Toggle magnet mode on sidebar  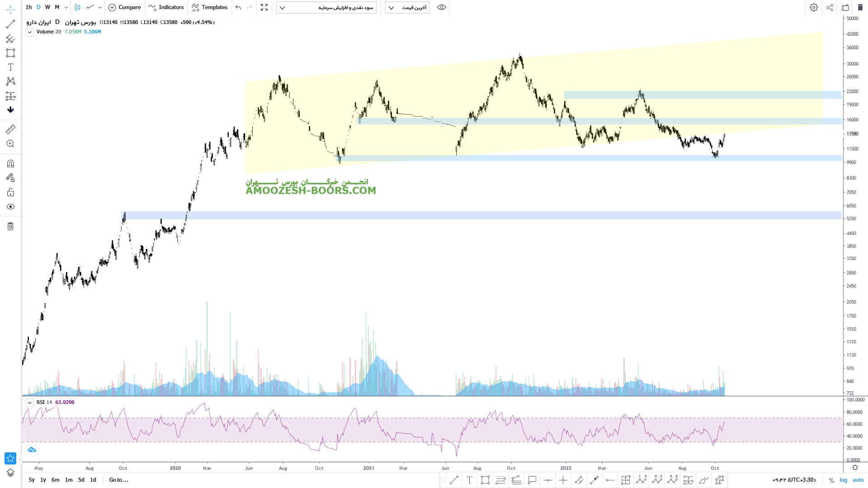(x=10, y=164)
